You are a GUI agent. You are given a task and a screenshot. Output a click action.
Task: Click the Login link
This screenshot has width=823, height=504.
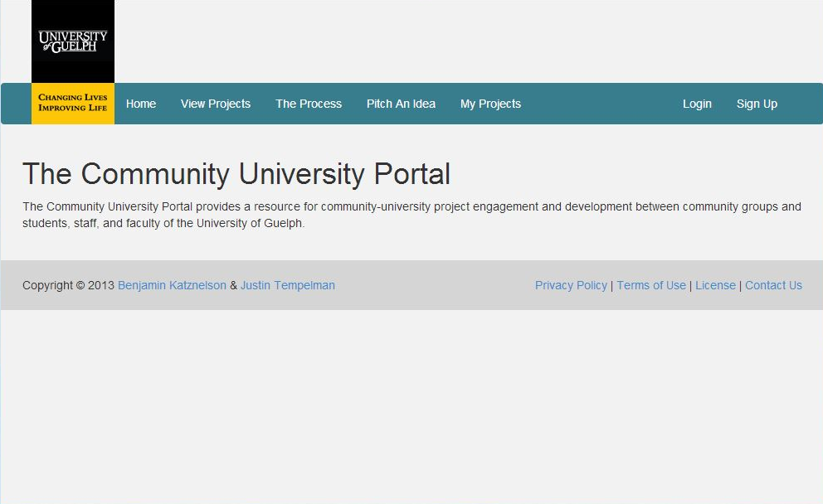[x=697, y=104]
